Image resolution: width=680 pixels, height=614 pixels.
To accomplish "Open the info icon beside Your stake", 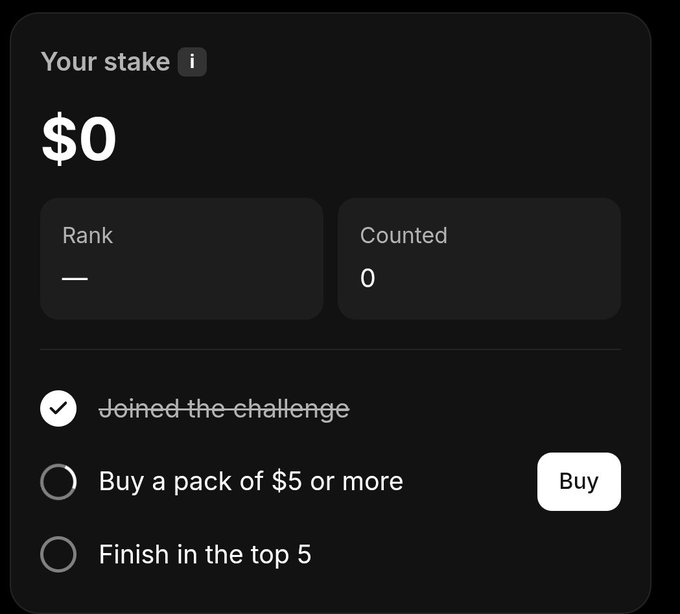I will click(x=192, y=62).
